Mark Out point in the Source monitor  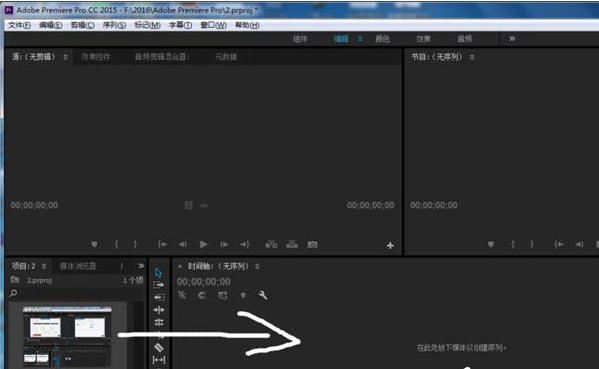click(x=135, y=244)
